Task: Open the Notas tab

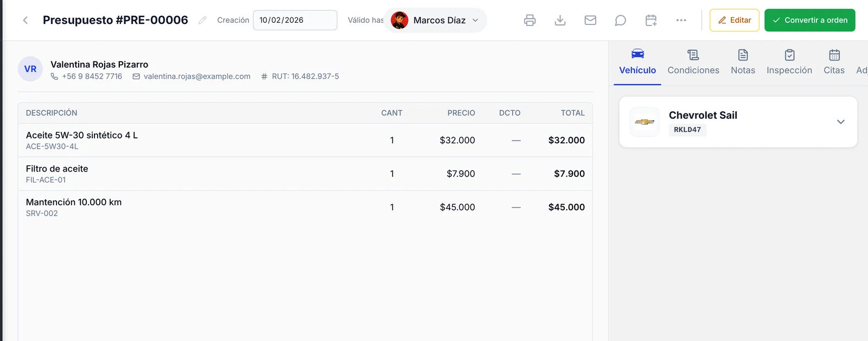Action: (x=743, y=62)
